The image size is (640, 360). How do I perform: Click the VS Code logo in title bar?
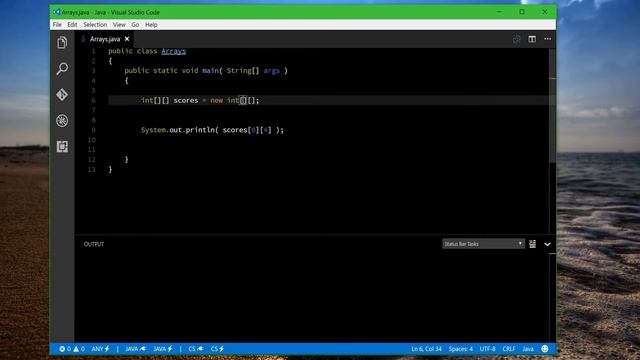(57, 12)
